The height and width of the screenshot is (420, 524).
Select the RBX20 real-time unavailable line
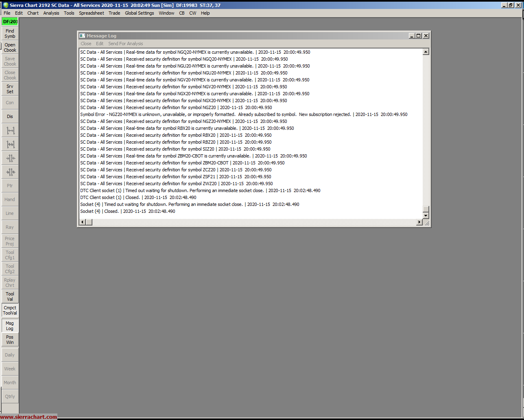187,128
